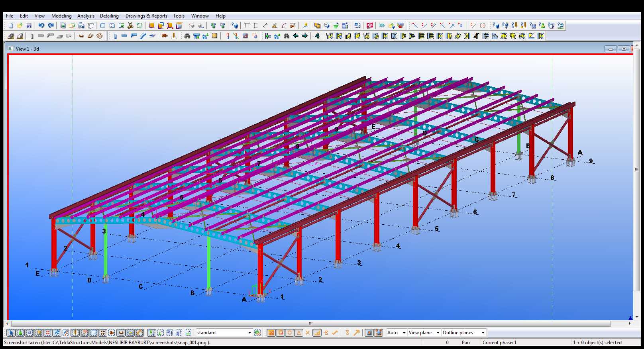
Task: Select the Create contour plate tool
Action: [152, 36]
